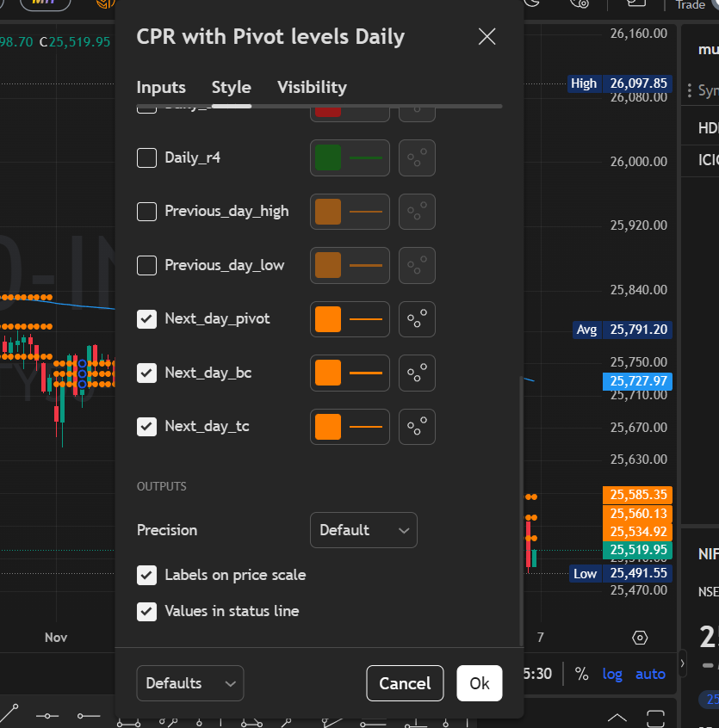The width and height of the screenshot is (719, 728).
Task: Toggle percent scale on price axis
Action: [x=582, y=675]
